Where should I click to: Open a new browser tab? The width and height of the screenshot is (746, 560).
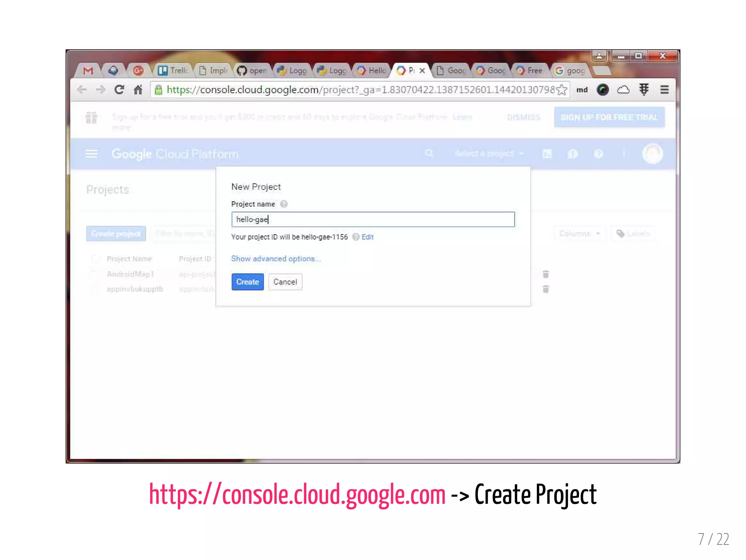point(601,70)
